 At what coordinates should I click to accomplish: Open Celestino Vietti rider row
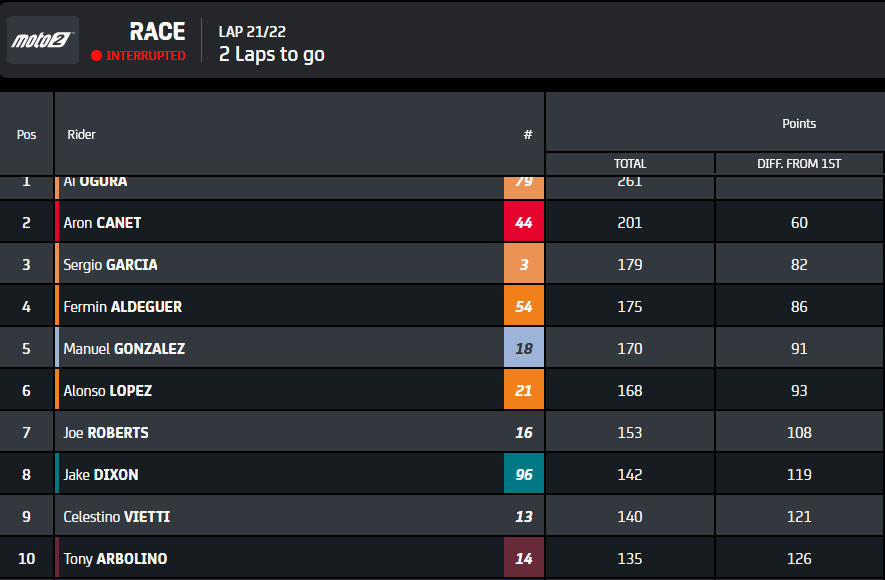pyautogui.click(x=441, y=516)
